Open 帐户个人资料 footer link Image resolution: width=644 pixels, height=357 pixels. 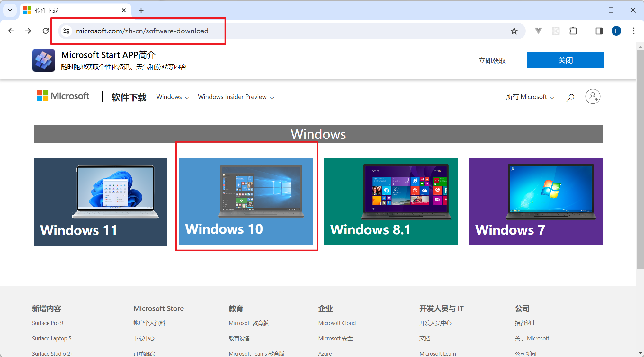tap(149, 323)
